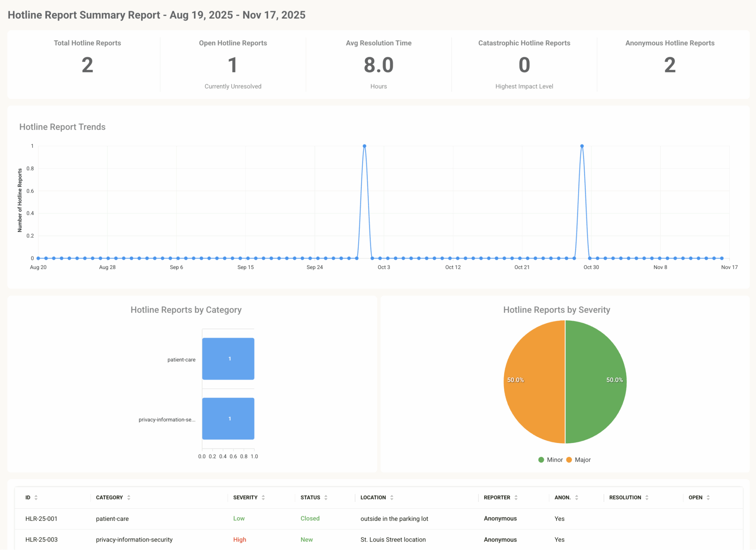756x550 pixels.
Task: Click the Closed status label
Action: pyautogui.click(x=310, y=518)
